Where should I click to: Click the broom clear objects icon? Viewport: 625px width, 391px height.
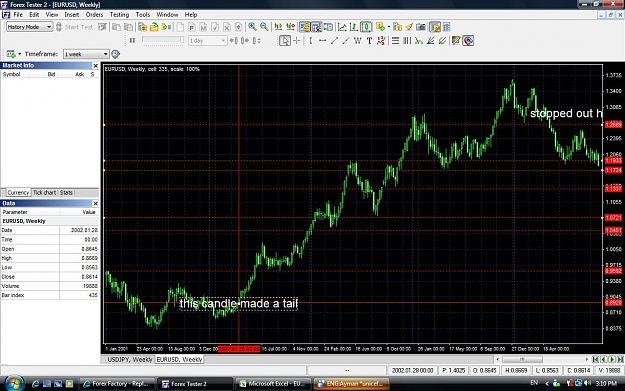click(409, 27)
